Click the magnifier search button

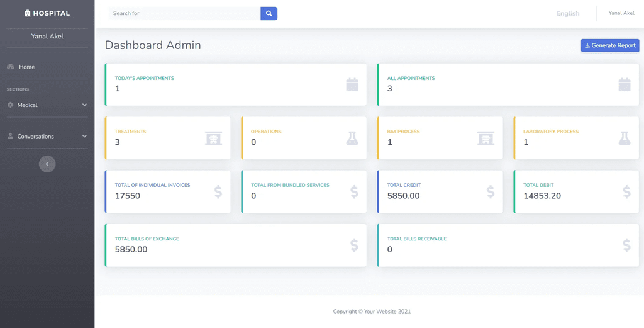pyautogui.click(x=269, y=13)
